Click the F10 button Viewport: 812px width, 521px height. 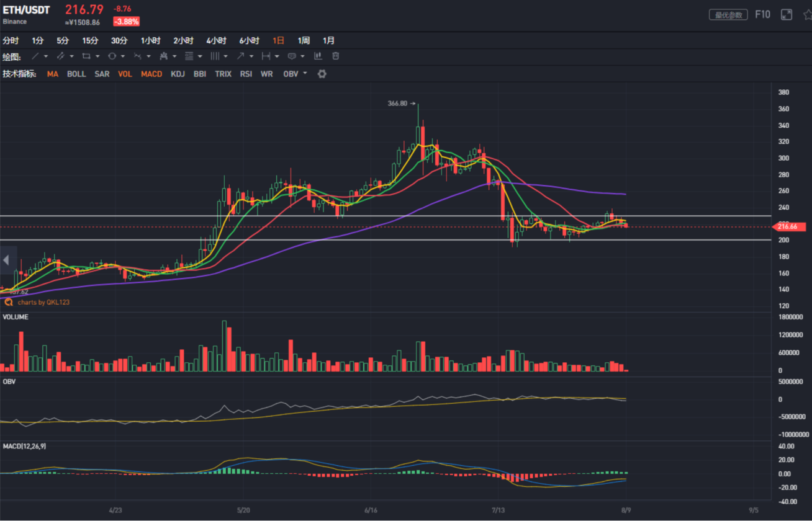pyautogui.click(x=762, y=14)
